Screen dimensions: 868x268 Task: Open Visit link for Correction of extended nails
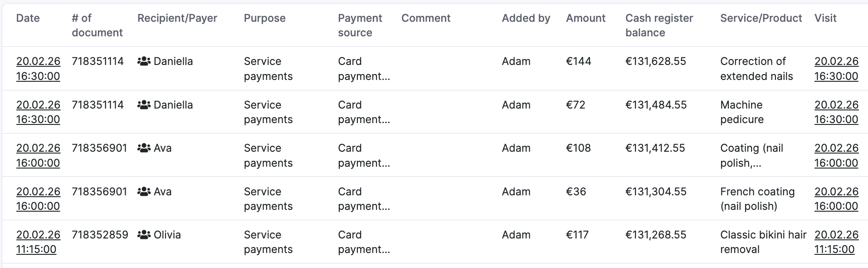[836, 69]
